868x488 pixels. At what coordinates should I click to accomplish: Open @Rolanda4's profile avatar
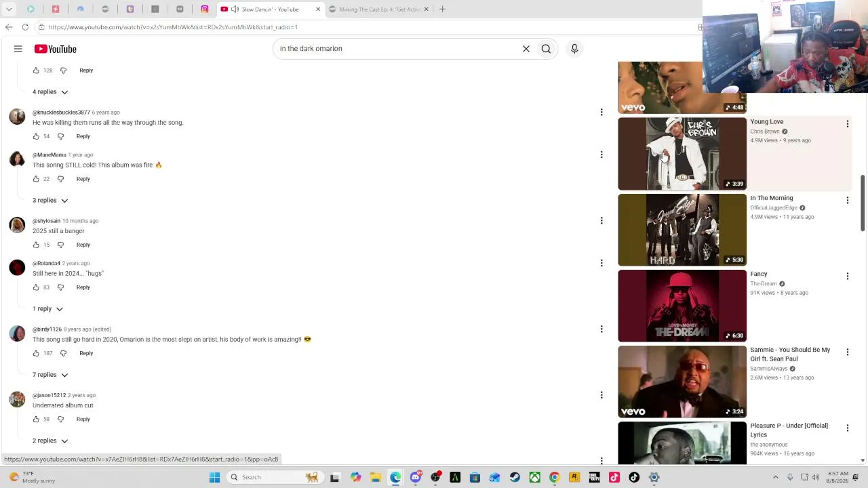click(17, 268)
